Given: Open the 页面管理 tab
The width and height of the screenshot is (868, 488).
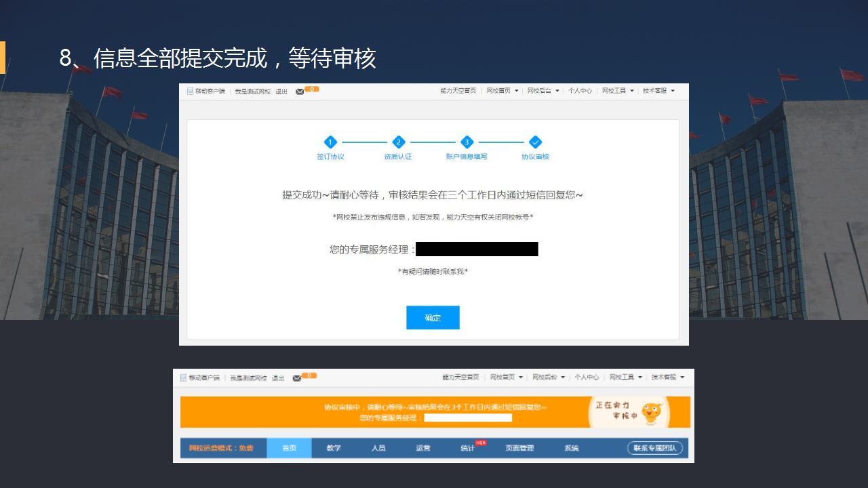Looking at the screenshot, I should coord(519,448).
